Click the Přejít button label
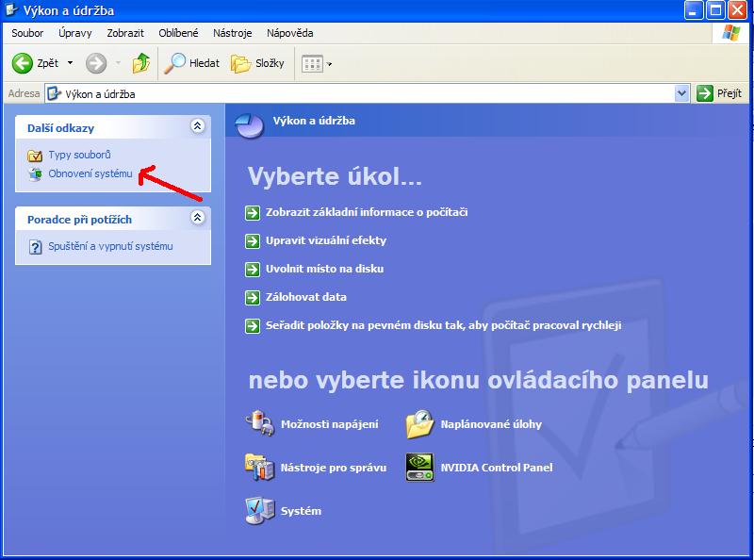 [729, 93]
